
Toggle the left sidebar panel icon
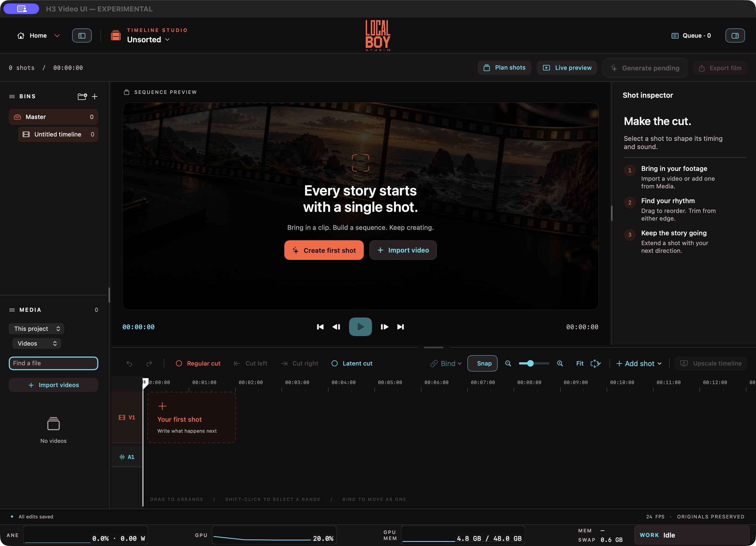82,36
